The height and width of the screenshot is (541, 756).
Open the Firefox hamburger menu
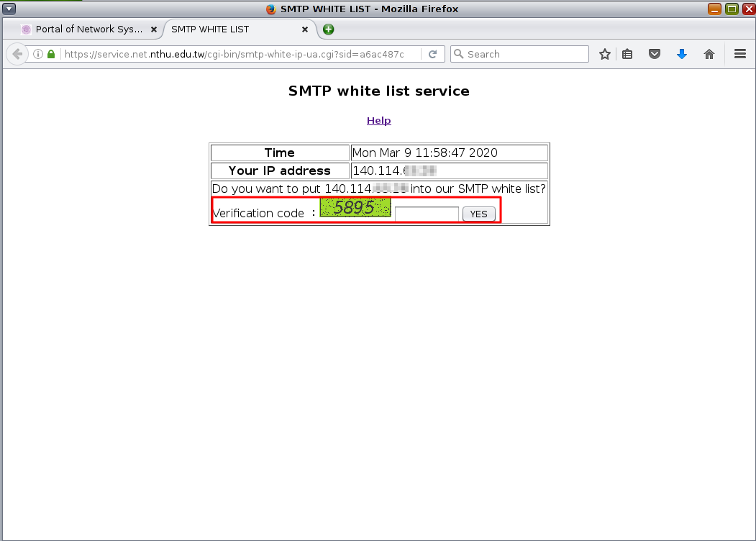tap(739, 54)
